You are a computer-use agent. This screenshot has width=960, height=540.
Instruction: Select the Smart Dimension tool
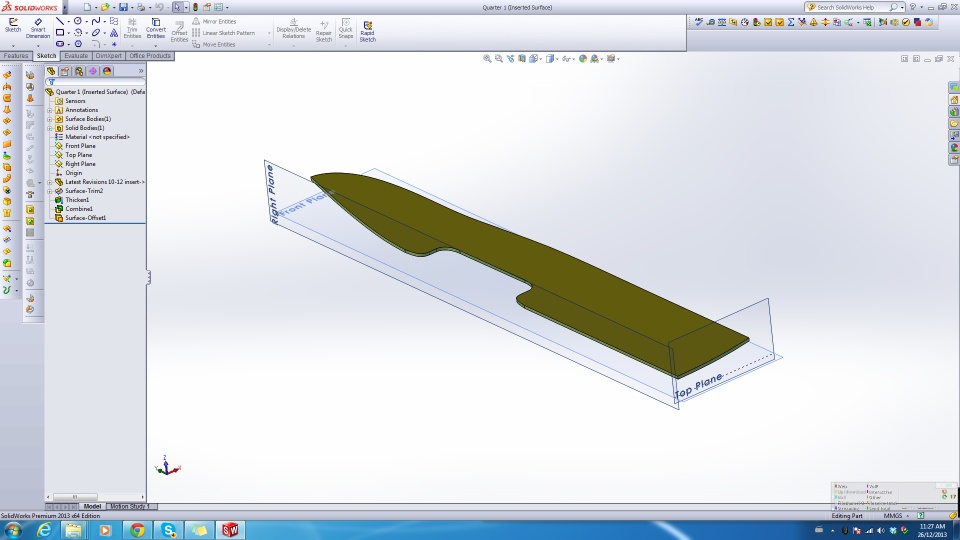pyautogui.click(x=38, y=28)
